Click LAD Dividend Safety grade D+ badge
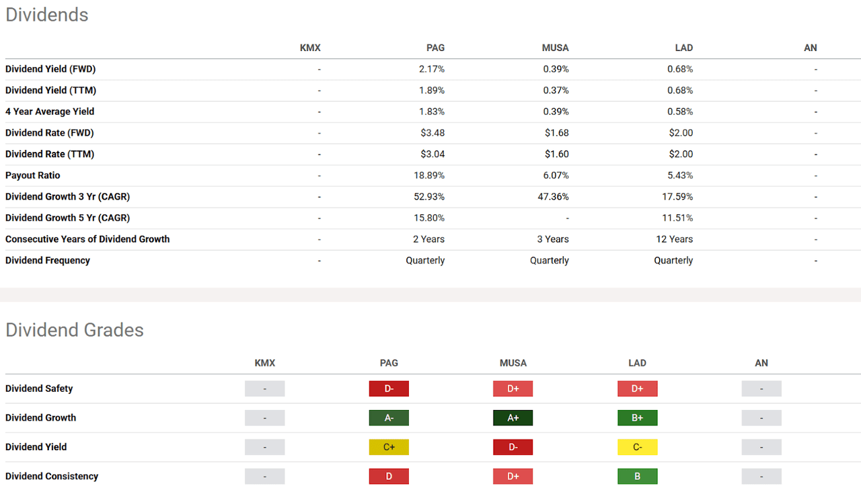 click(x=637, y=388)
